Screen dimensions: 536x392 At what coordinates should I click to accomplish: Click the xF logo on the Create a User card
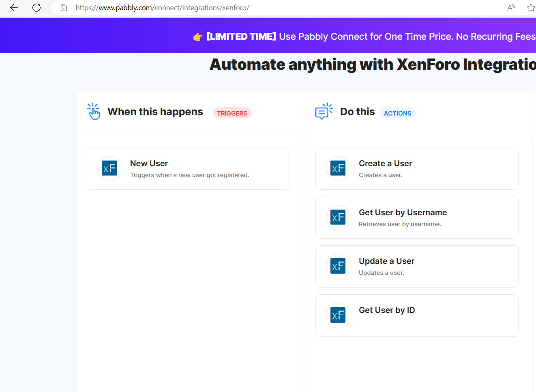coord(338,168)
